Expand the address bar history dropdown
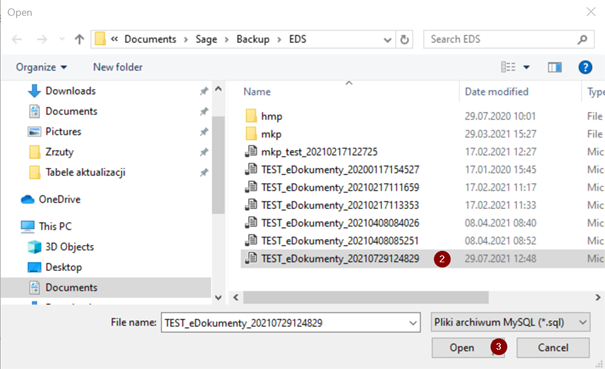The height and width of the screenshot is (369, 605). (387, 40)
